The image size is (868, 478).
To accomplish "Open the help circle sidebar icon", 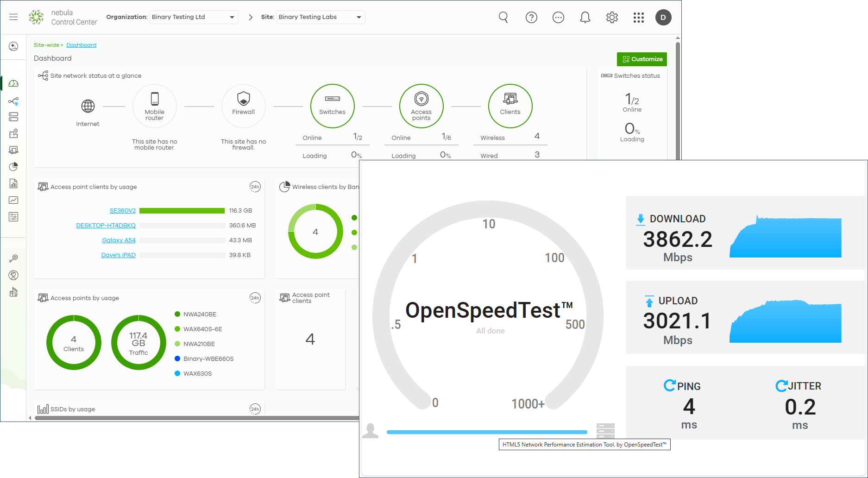I will pos(13,275).
